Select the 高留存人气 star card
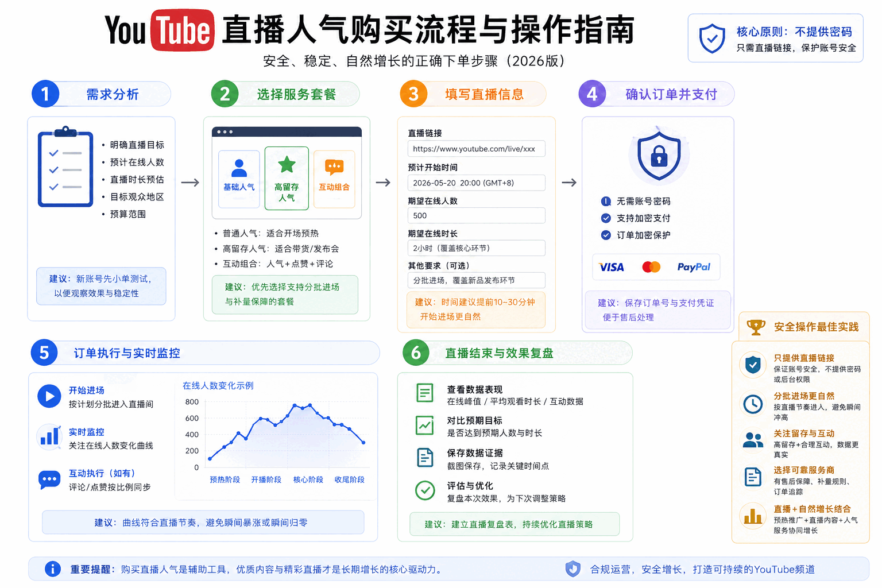Viewport: 882px width, 588px height. click(287, 178)
